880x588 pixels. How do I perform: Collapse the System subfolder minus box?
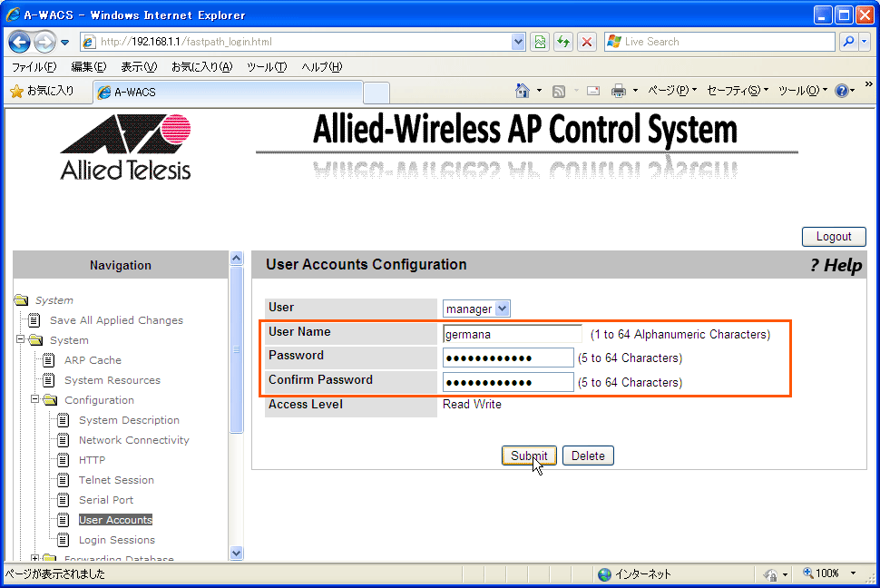[20, 339]
